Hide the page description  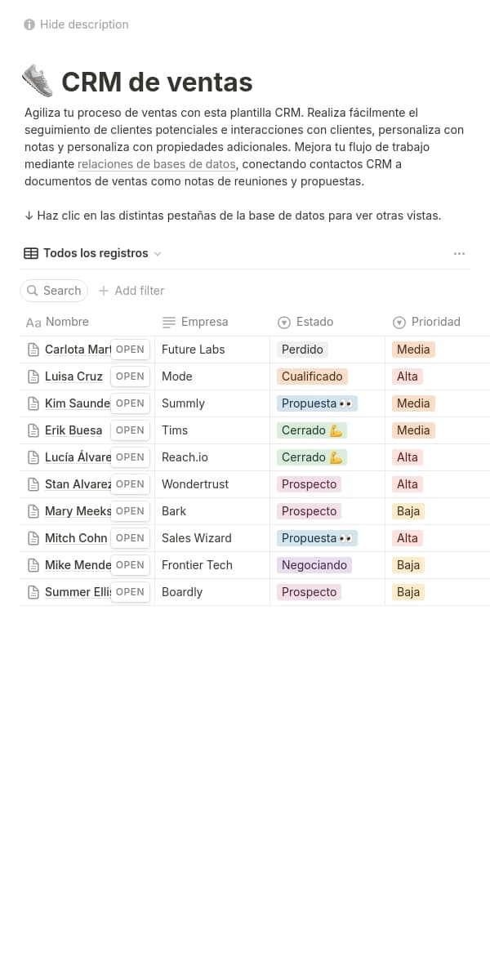pos(84,24)
